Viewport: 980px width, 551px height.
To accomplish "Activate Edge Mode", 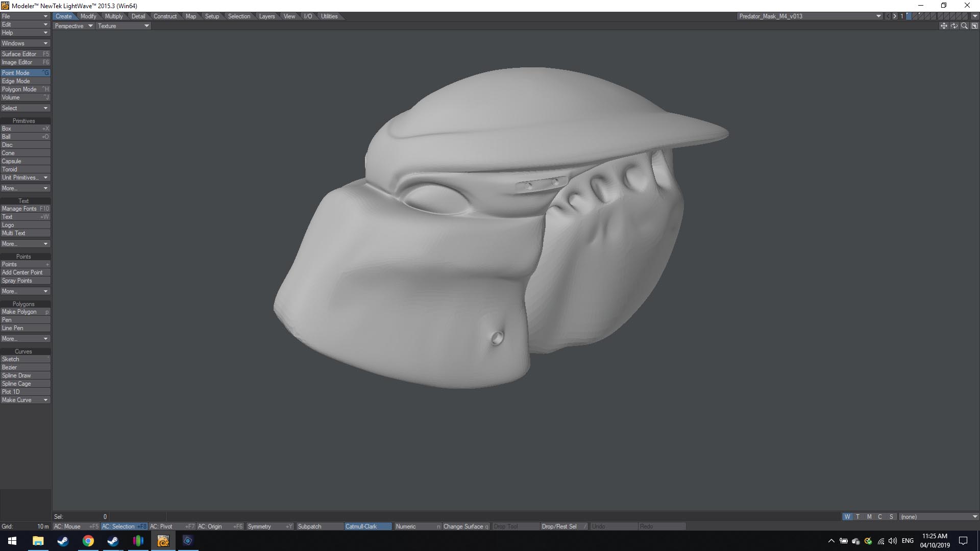I will point(25,81).
